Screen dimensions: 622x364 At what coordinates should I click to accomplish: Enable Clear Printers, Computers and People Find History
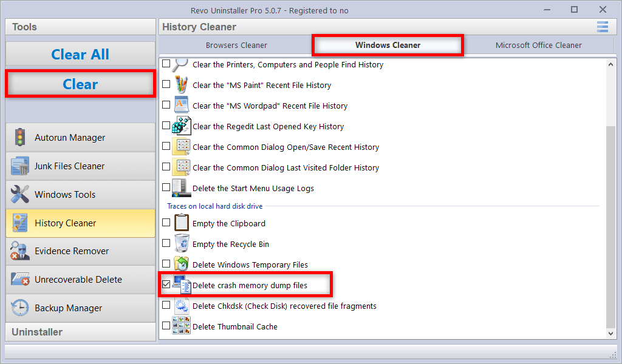click(x=166, y=63)
